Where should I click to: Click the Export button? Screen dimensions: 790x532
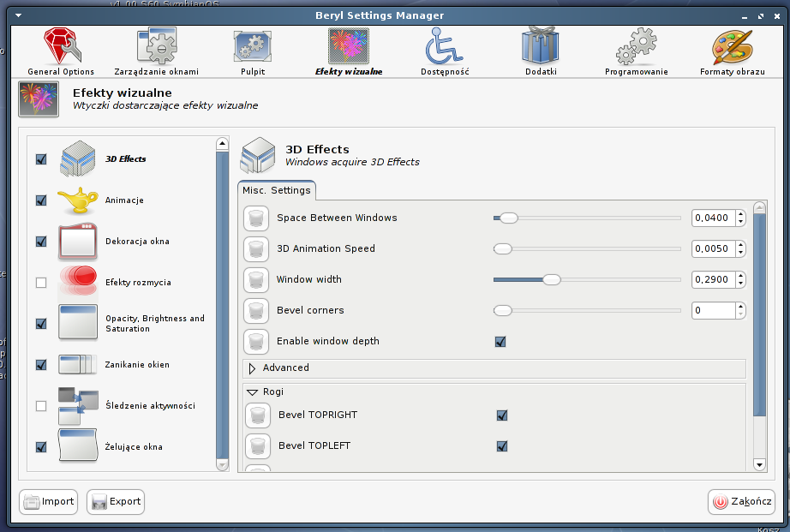point(116,502)
